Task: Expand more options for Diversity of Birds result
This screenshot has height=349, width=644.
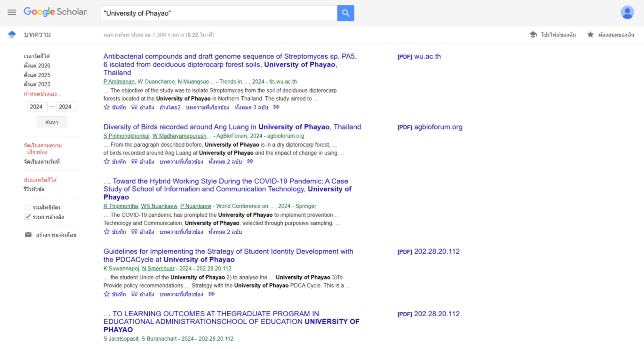Action: pyautogui.click(x=250, y=162)
